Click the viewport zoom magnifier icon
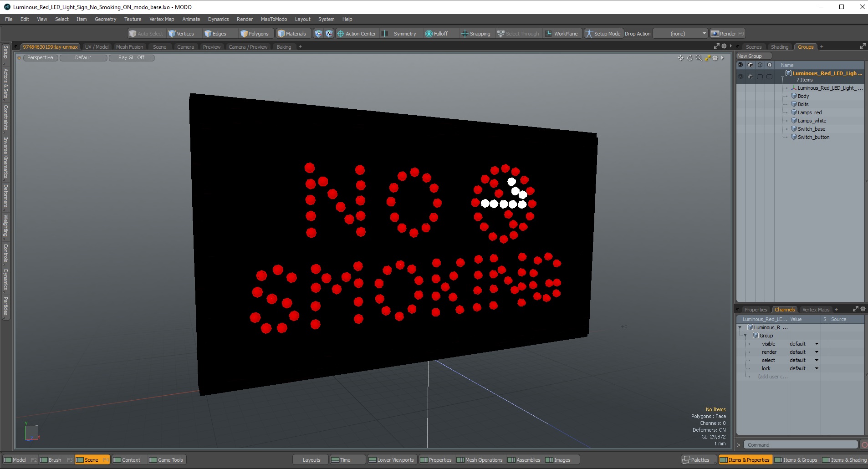The height and width of the screenshot is (469, 868). pyautogui.click(x=699, y=58)
